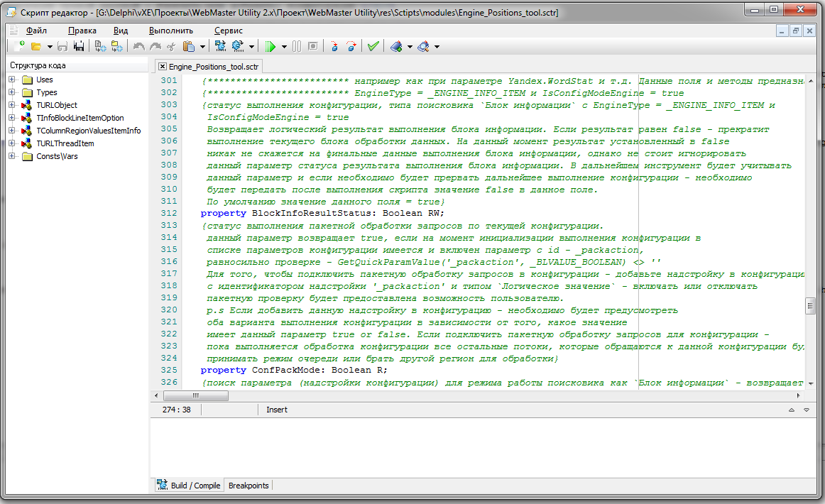Open the Файл menu
Viewport: 825px width, 504px height.
tap(36, 31)
